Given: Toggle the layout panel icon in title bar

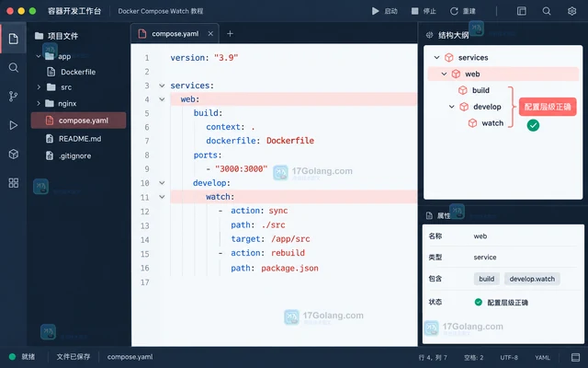Looking at the screenshot, I should (522, 11).
